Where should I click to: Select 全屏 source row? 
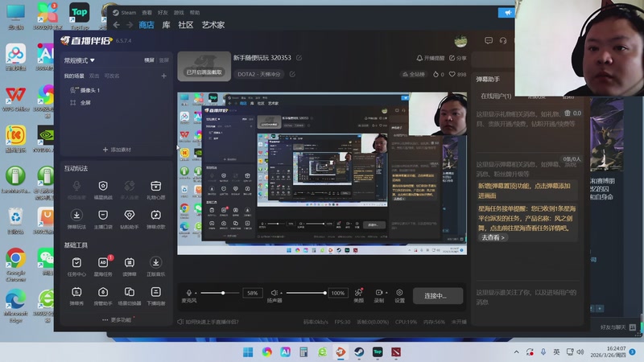pyautogui.click(x=117, y=103)
